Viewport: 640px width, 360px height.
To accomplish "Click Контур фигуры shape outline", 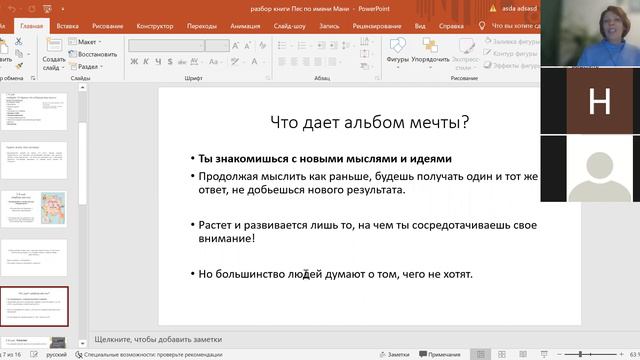I will point(510,53).
